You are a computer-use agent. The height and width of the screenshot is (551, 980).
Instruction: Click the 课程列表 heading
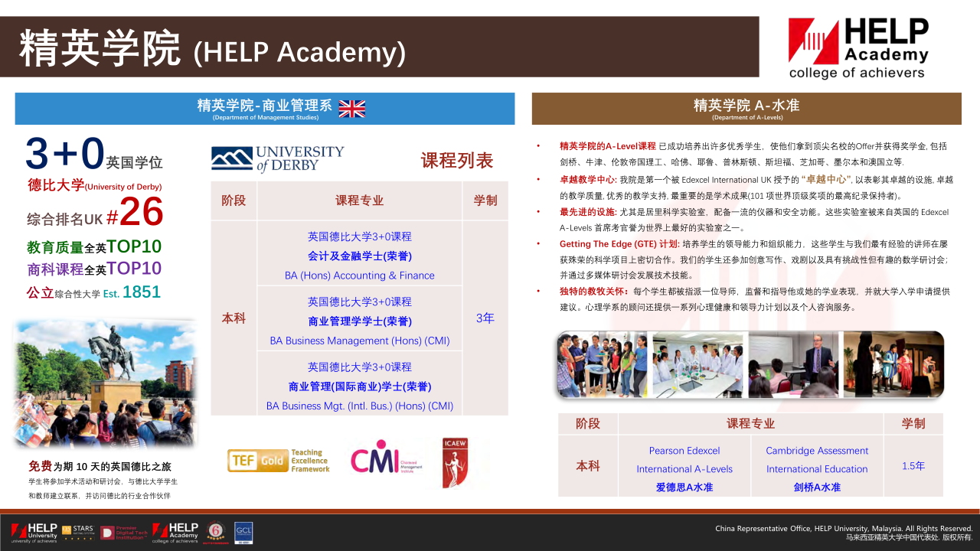pyautogui.click(x=457, y=161)
